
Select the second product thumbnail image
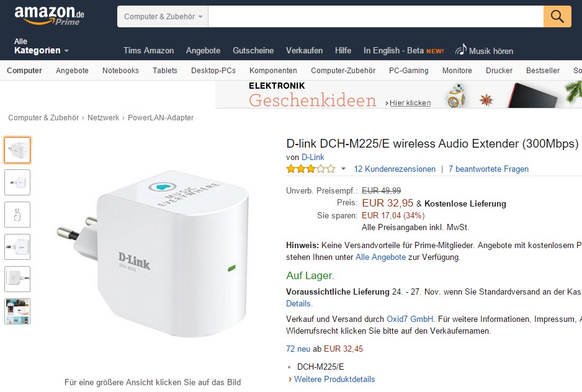point(17,182)
